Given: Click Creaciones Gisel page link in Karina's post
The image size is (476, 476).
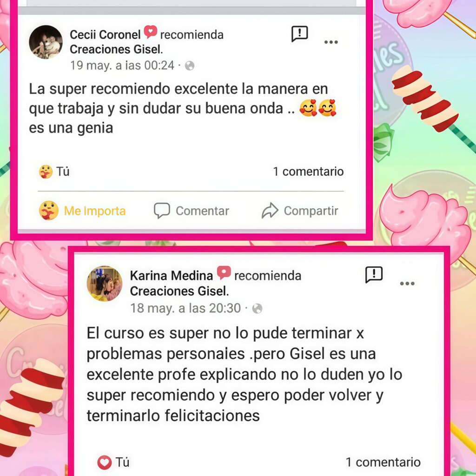Looking at the screenshot, I should tap(179, 291).
